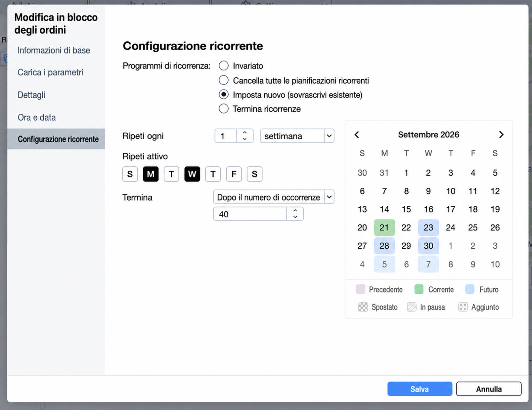The image size is (532, 410).
Task: Open the settimana interval dropdown
Action: [x=297, y=136]
